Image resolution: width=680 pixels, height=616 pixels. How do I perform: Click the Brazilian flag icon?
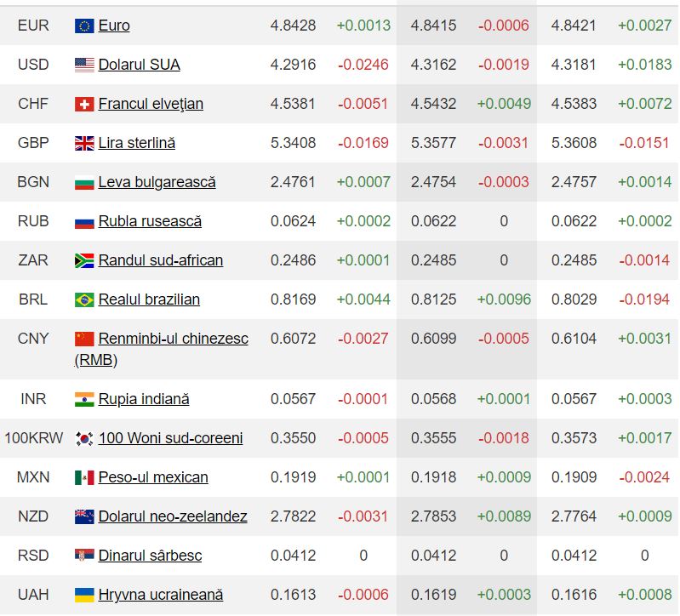point(84,299)
